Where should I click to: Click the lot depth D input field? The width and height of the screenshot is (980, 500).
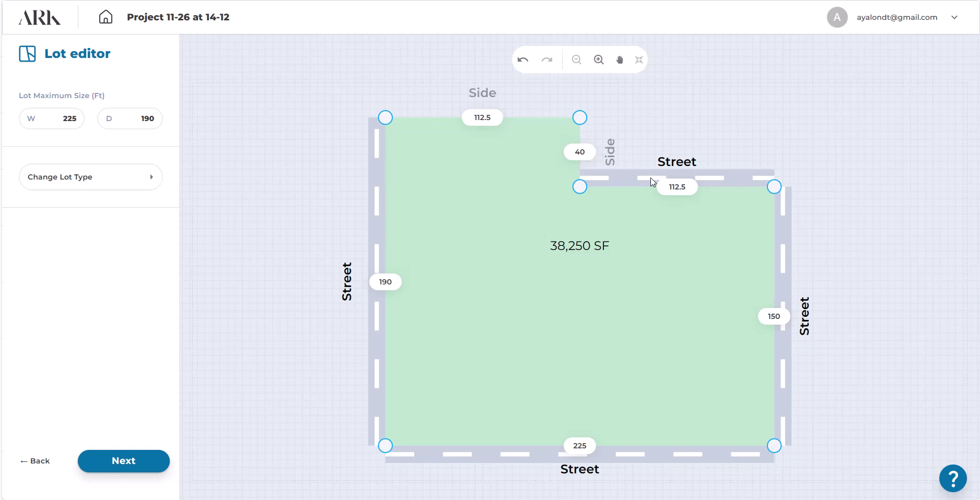pyautogui.click(x=130, y=118)
